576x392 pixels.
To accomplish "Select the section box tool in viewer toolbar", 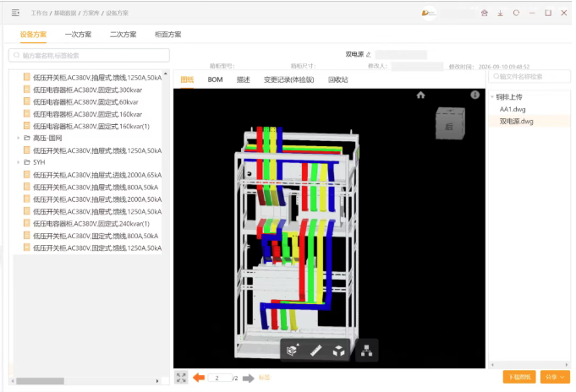I will click(x=293, y=351).
